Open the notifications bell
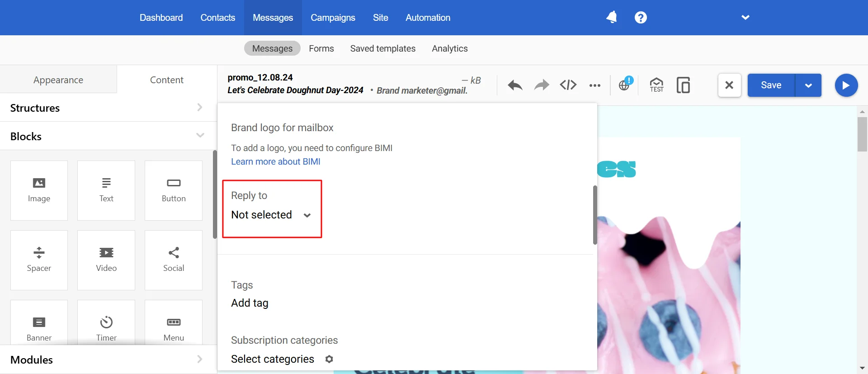The height and width of the screenshot is (374, 868). tap(612, 17)
